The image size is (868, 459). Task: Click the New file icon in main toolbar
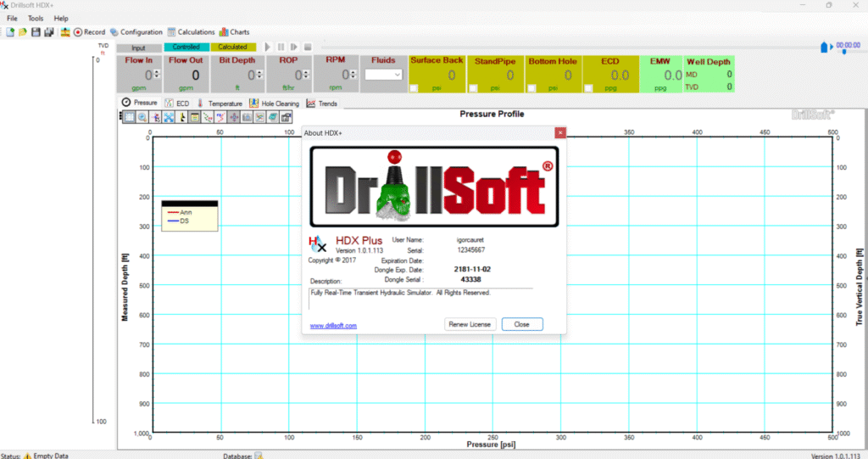pos(10,32)
